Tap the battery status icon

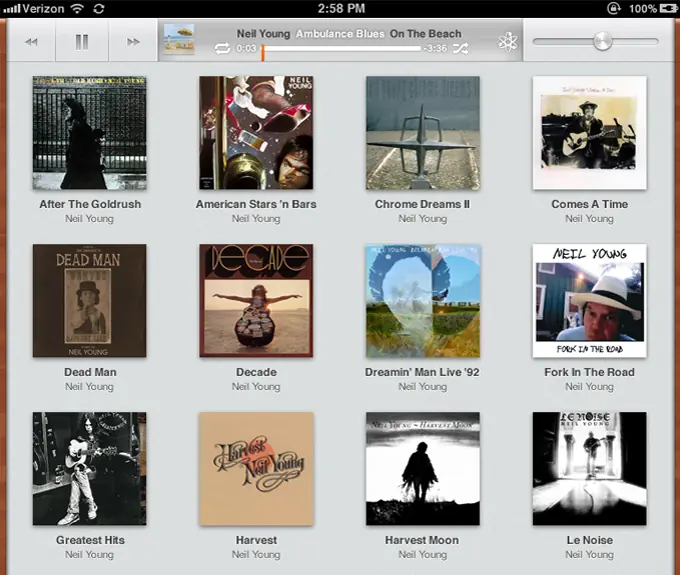point(668,9)
